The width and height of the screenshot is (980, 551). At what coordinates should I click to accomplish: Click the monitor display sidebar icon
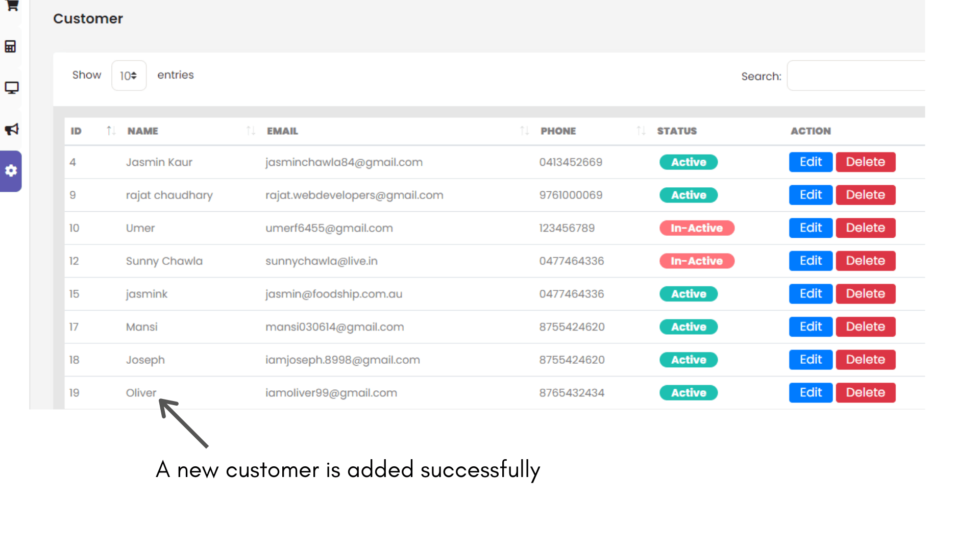click(11, 88)
